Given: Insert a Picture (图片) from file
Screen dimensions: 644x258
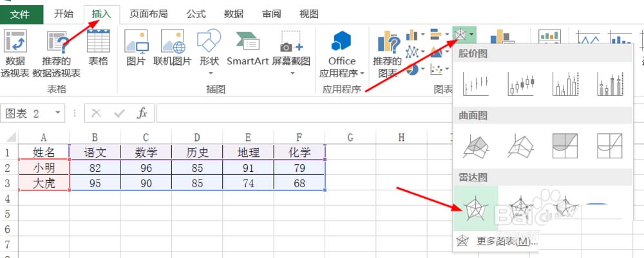Looking at the screenshot, I should coord(136,48).
